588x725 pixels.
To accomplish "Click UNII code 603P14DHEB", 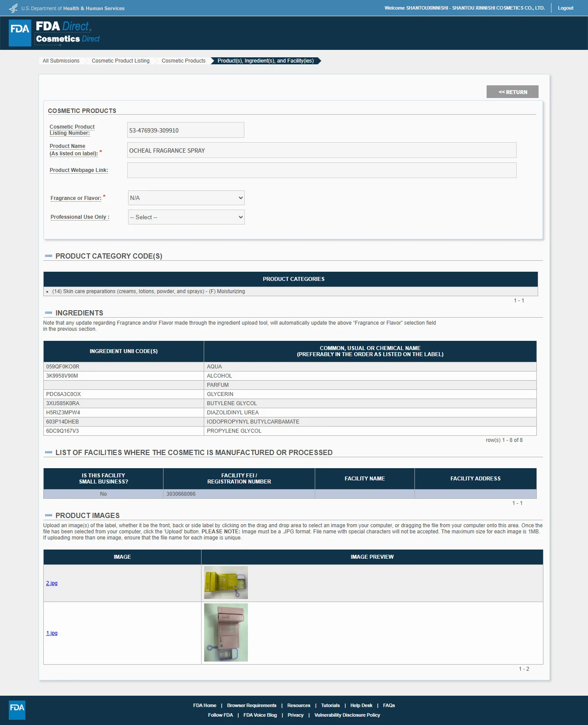I will [63, 422].
